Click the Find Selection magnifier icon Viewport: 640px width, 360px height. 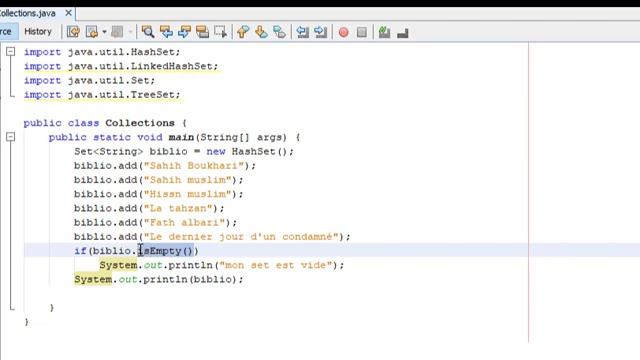click(148, 32)
